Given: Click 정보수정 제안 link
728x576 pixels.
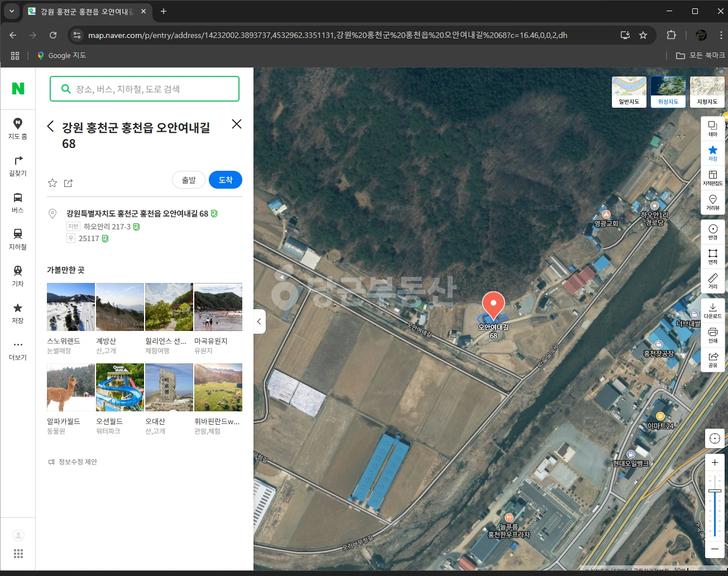Looking at the screenshot, I should [73, 462].
